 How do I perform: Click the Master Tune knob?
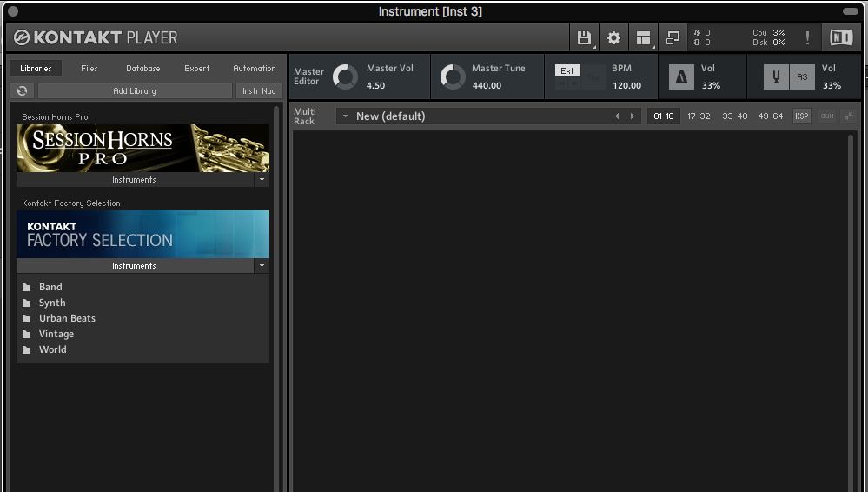tap(453, 77)
